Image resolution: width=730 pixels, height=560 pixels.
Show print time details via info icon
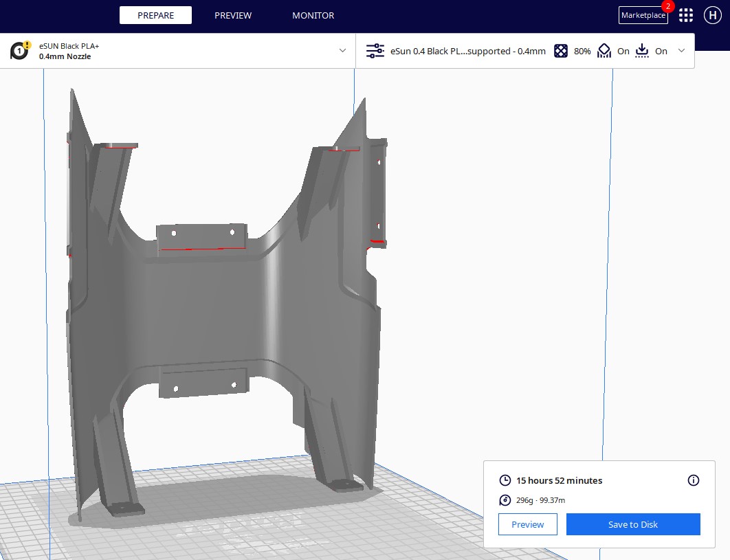pos(693,480)
